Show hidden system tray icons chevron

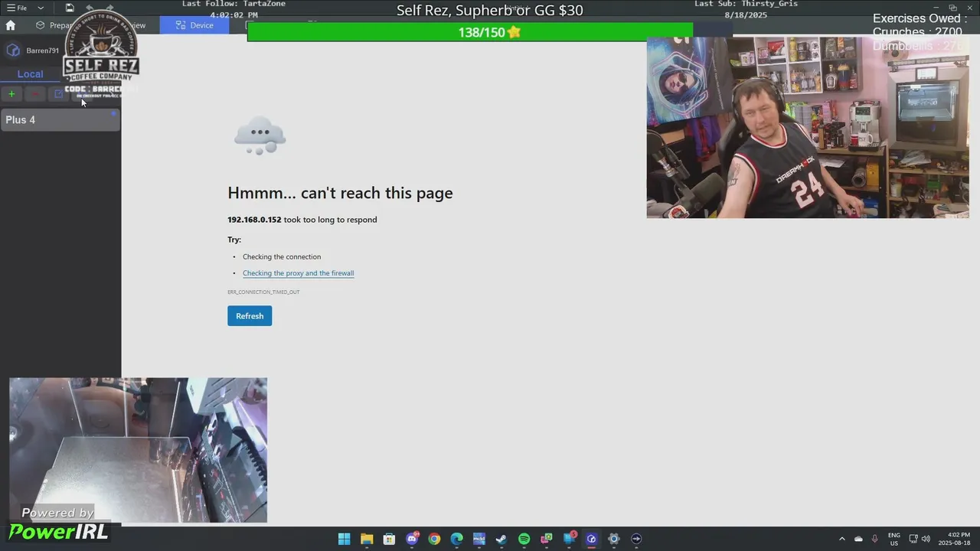pyautogui.click(x=842, y=539)
